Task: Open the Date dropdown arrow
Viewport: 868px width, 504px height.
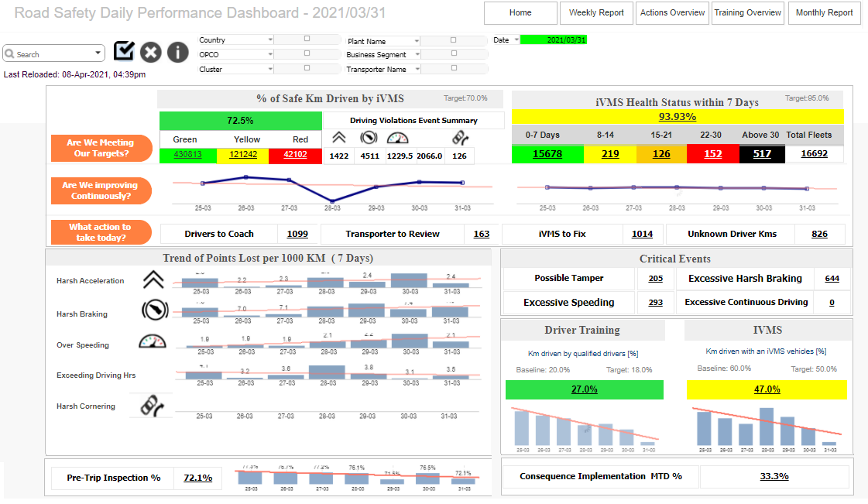Action: (516, 39)
